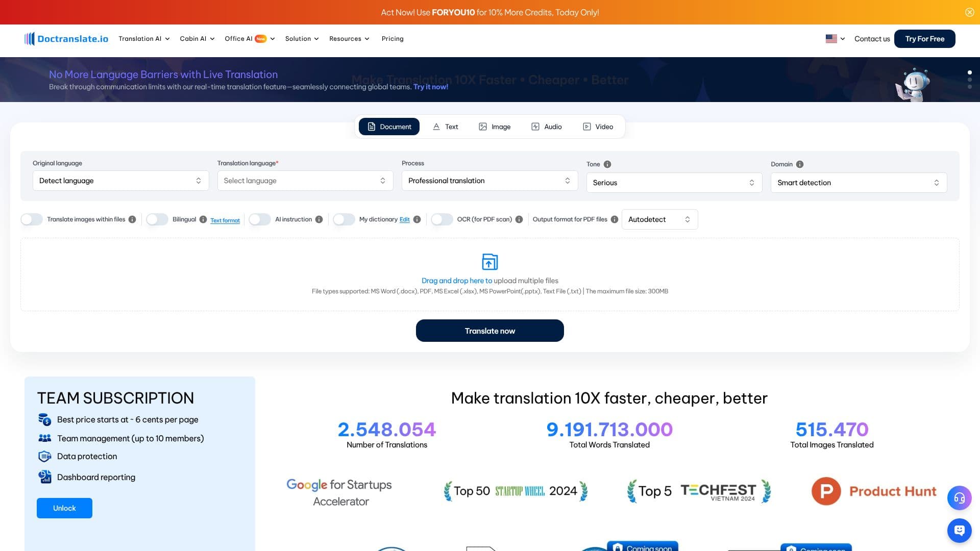Dismiss the promo banner with X icon
The height and width of the screenshot is (551, 980).
(970, 12)
